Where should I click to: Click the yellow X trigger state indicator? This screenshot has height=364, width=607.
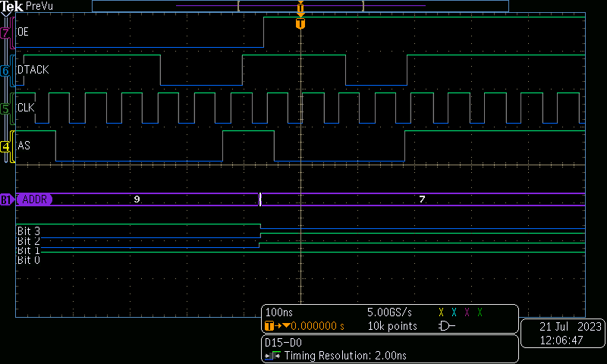coord(441,312)
